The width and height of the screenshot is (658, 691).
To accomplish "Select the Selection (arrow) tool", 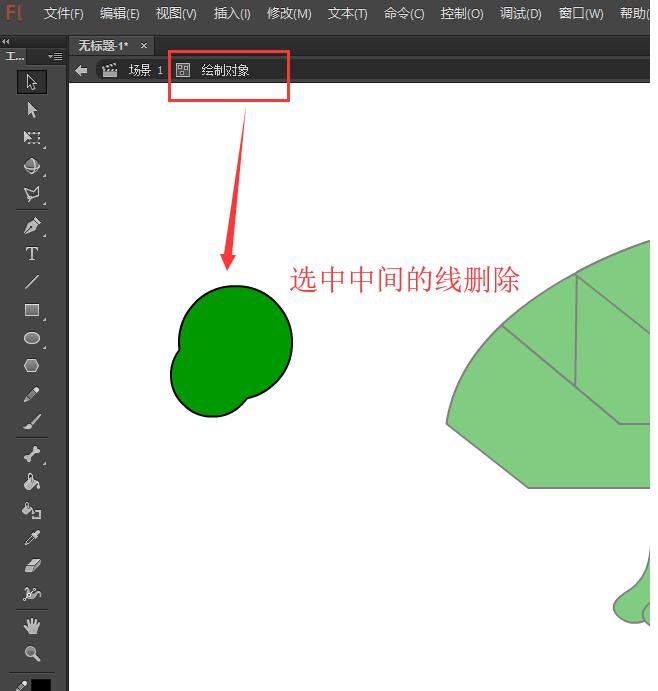I will click(x=32, y=82).
